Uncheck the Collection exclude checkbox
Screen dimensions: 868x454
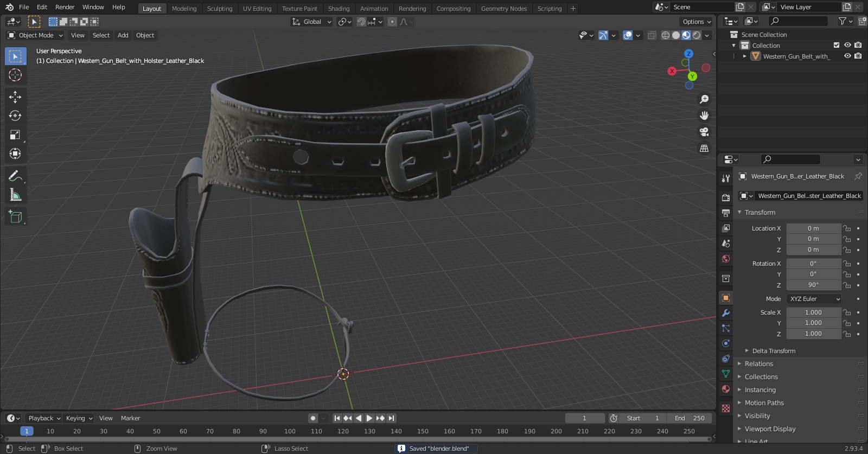click(837, 45)
